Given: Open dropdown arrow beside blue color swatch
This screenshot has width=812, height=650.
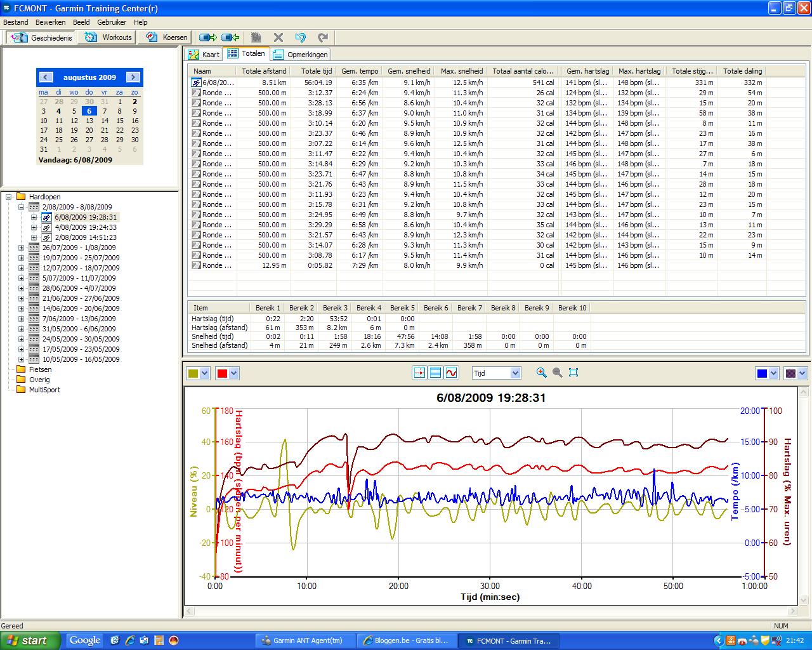Looking at the screenshot, I should (x=773, y=373).
